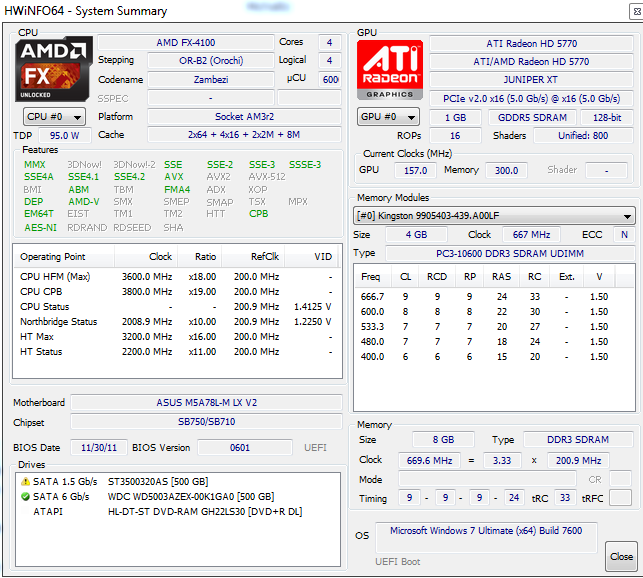Click the UEFI Boot label
Image resolution: width=643 pixels, height=578 pixels.
point(397,562)
